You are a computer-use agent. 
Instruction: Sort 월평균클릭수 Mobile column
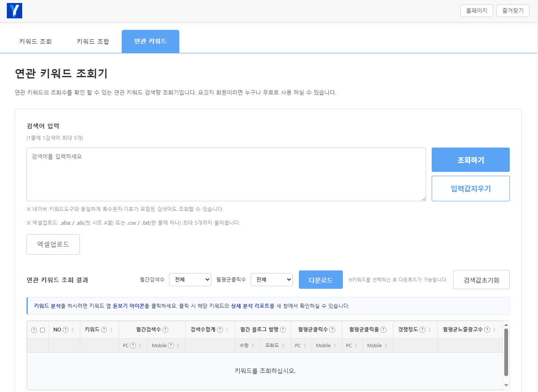pos(335,346)
